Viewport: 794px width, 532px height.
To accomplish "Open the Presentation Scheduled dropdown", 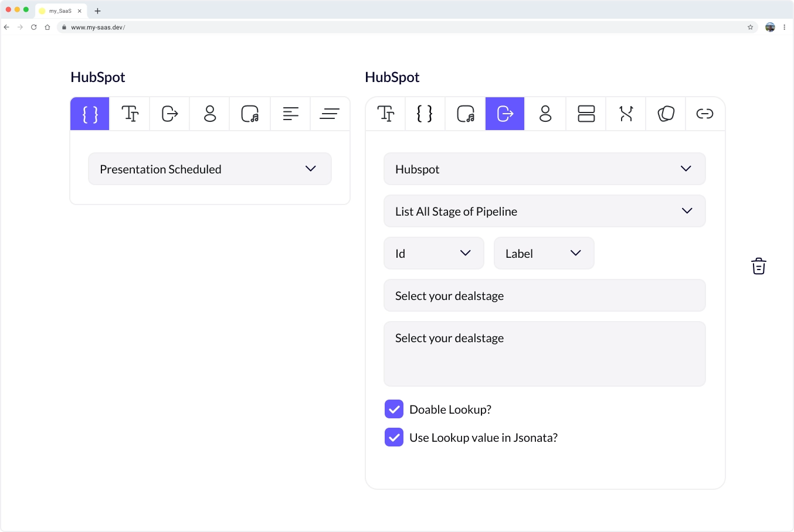I will pos(210,169).
